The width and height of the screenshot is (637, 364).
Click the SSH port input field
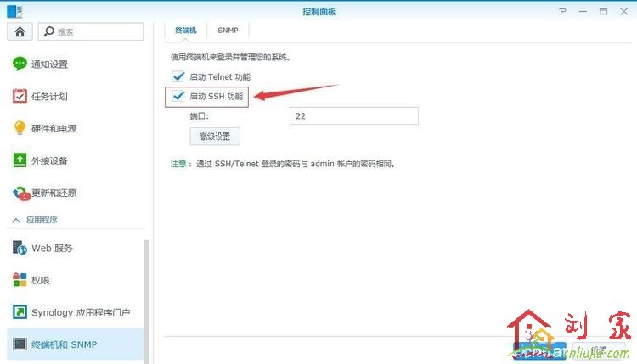click(353, 115)
